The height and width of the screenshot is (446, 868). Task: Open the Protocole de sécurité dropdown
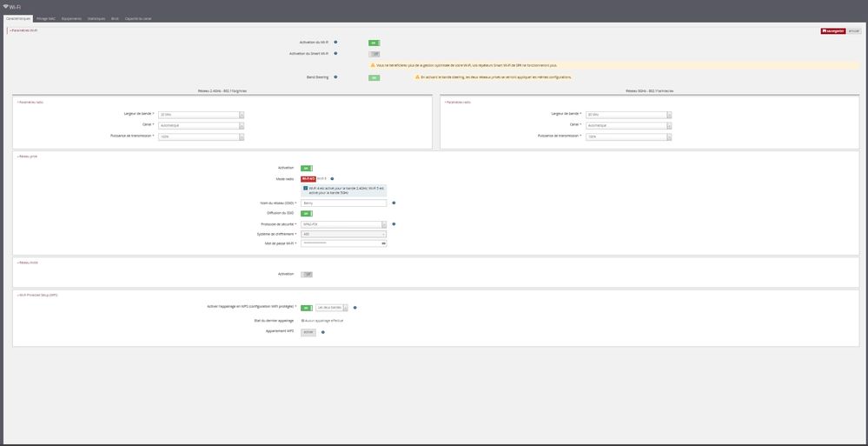pyautogui.click(x=343, y=223)
